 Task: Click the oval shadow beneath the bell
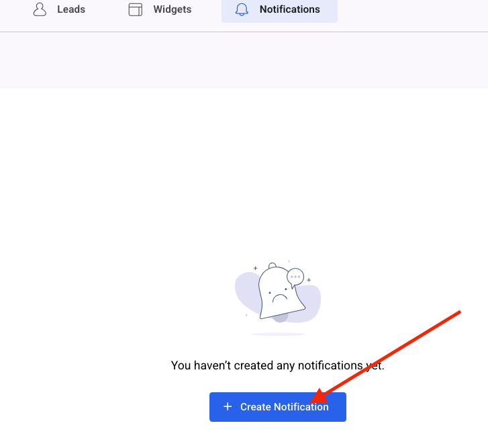(x=278, y=334)
